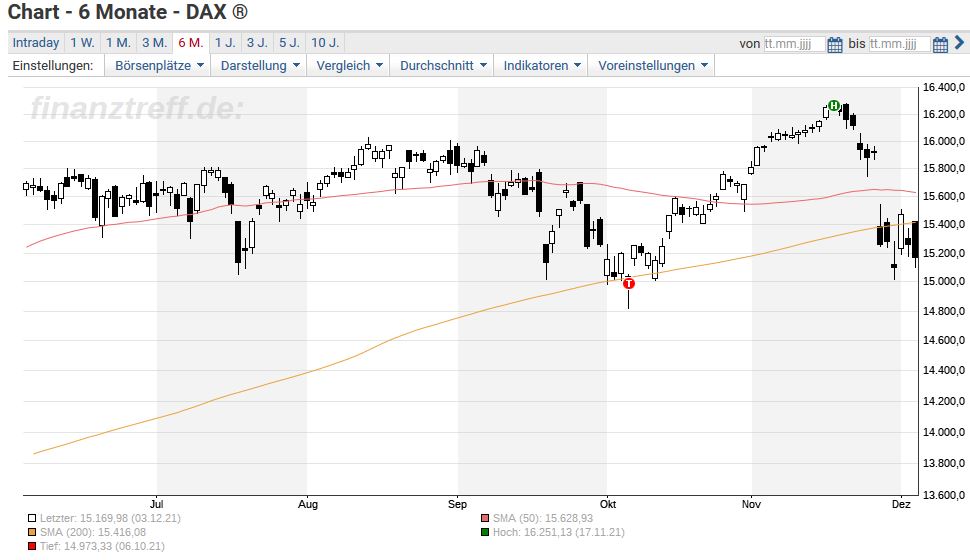Click 'SMA (50): 15.628,93' legend text
970x560 pixels.
543,518
